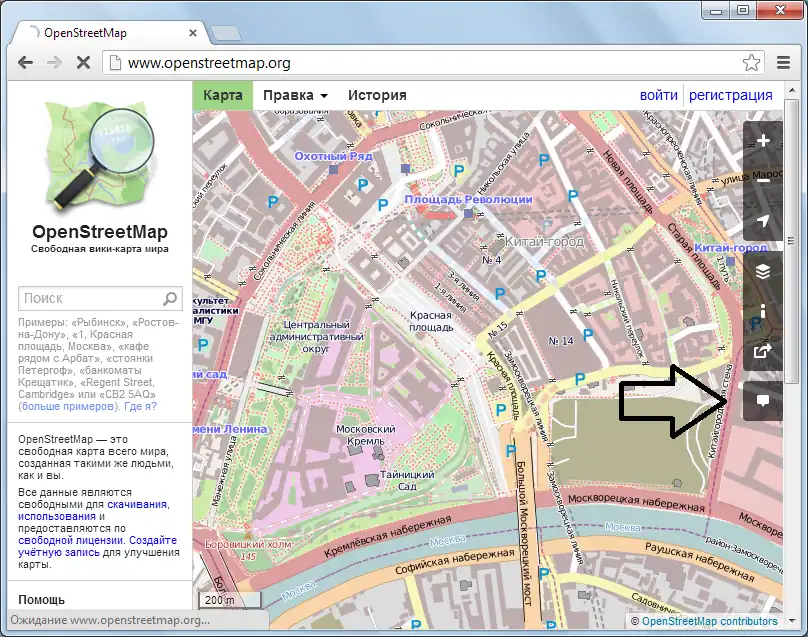Click the регистрация sign-up link
Screen dimensions: 808x637
[730, 95]
